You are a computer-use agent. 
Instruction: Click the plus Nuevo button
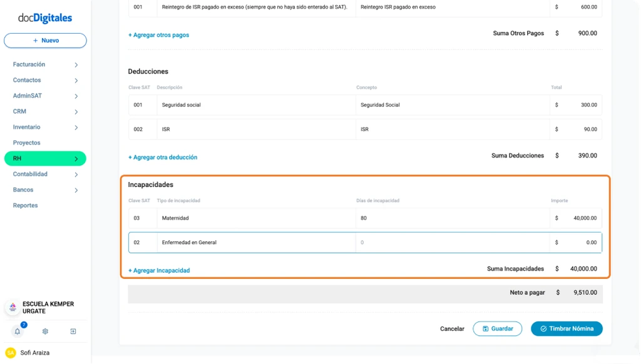tap(45, 41)
